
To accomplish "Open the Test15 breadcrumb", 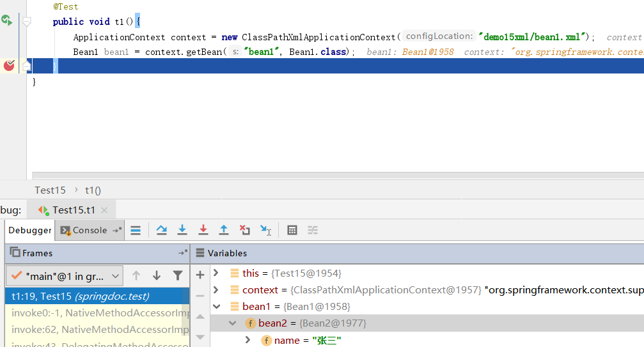I will [50, 190].
